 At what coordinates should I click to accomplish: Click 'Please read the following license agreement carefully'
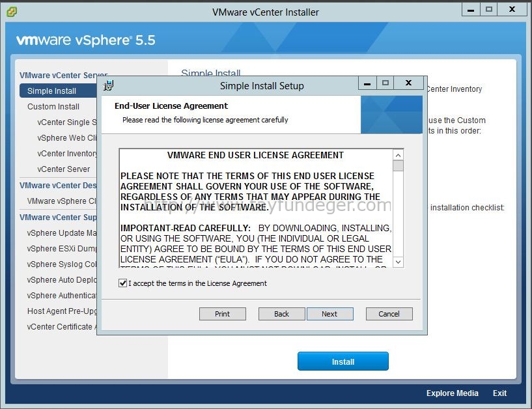[205, 120]
